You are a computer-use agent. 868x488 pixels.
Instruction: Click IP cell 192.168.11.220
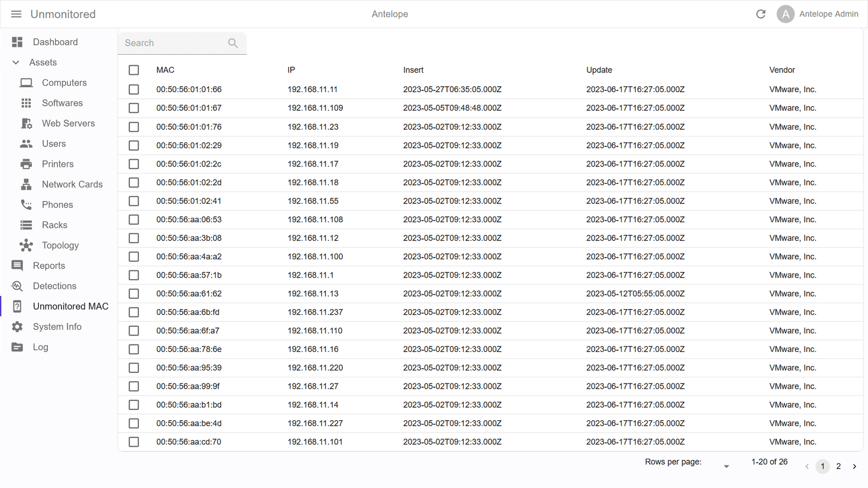pyautogui.click(x=315, y=368)
